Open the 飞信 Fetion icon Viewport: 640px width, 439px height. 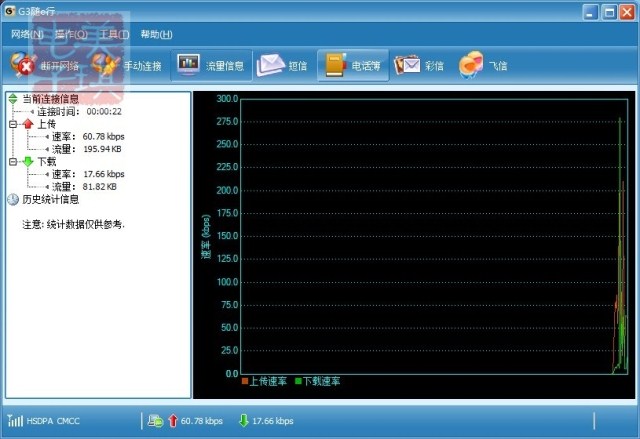(471, 66)
